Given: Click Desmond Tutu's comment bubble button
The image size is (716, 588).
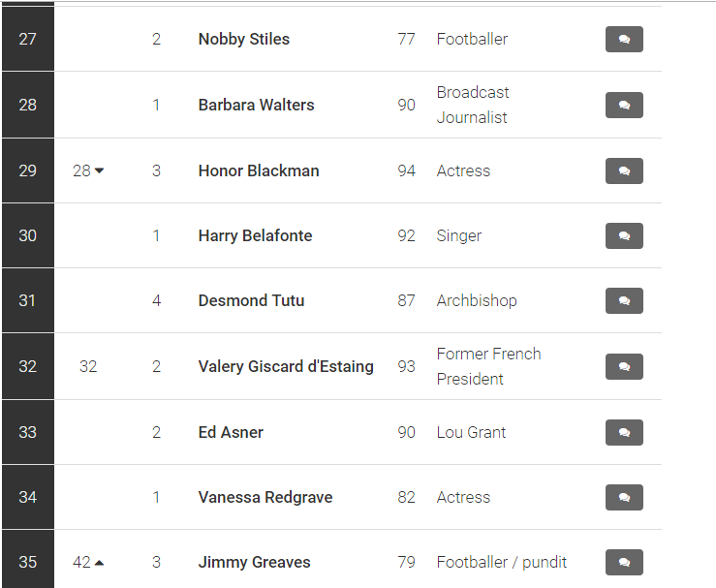Looking at the screenshot, I should click(624, 300).
